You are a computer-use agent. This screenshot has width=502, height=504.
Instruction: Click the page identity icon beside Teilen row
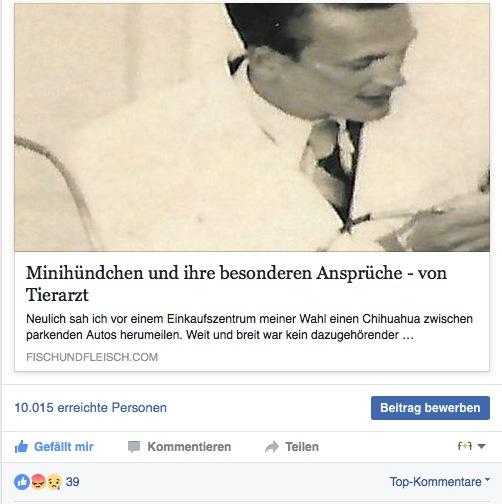point(465,446)
